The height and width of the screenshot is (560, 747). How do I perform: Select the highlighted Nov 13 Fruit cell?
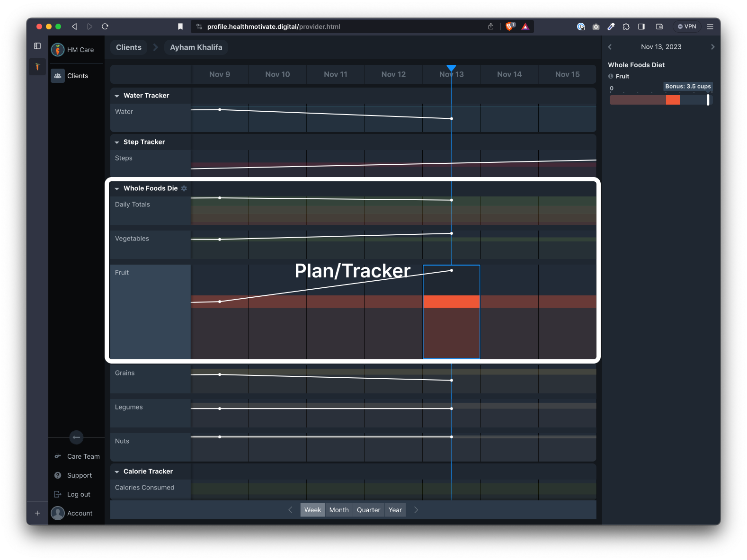point(451,312)
